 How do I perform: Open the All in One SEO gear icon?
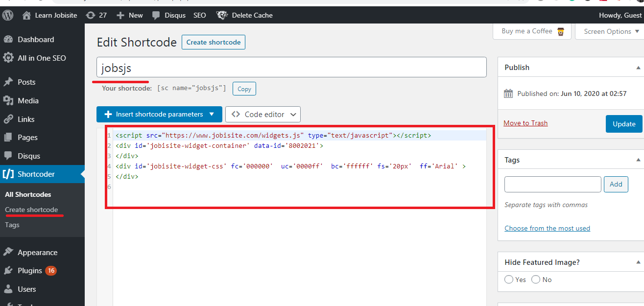tap(8, 58)
